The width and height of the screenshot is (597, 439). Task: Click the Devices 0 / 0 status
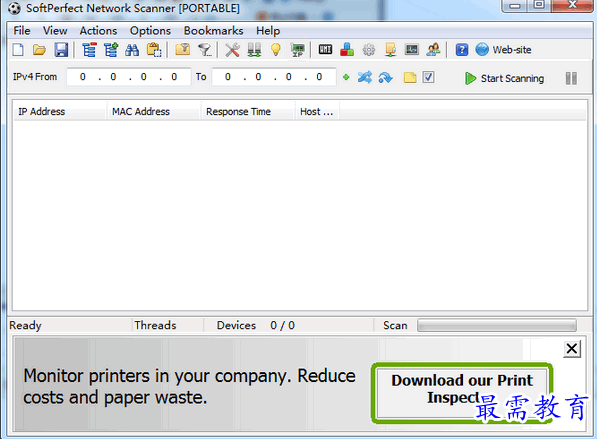click(255, 326)
